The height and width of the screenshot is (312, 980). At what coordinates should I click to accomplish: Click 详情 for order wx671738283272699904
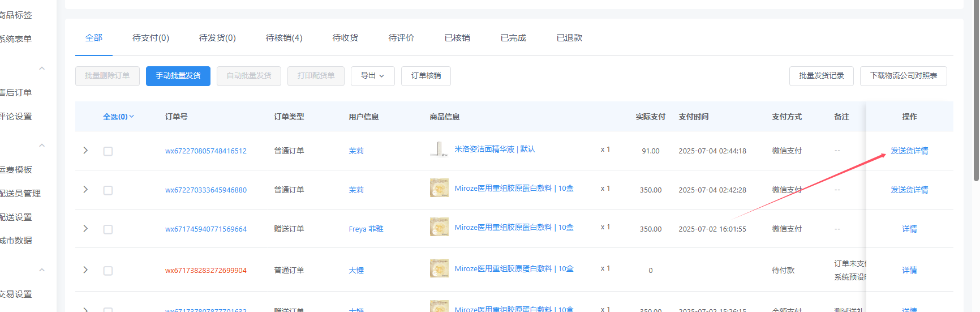[909, 271]
